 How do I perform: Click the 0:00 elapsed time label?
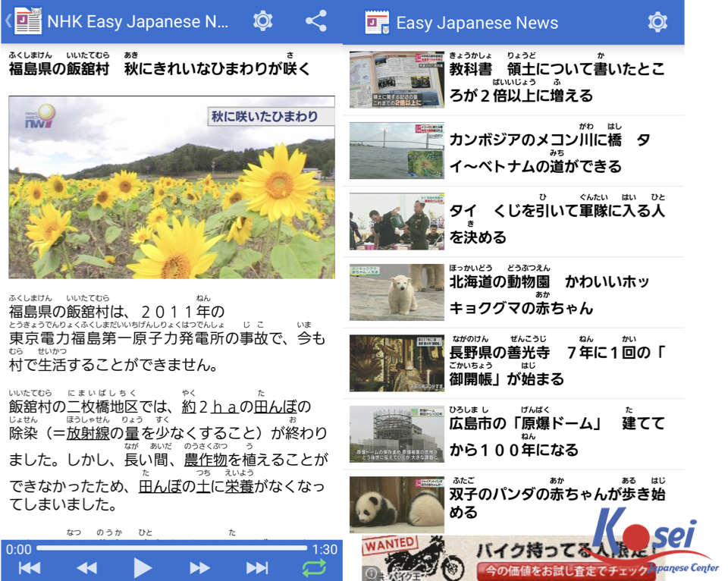pyautogui.click(x=18, y=549)
